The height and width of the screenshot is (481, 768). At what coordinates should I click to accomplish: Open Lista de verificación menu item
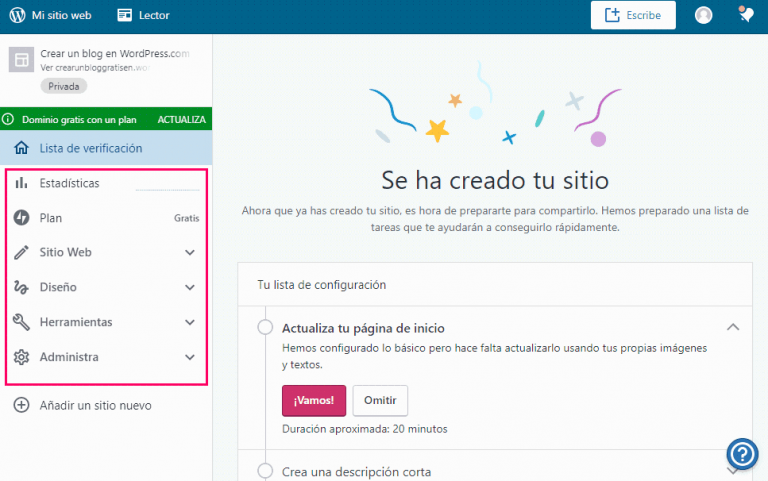(x=106, y=148)
